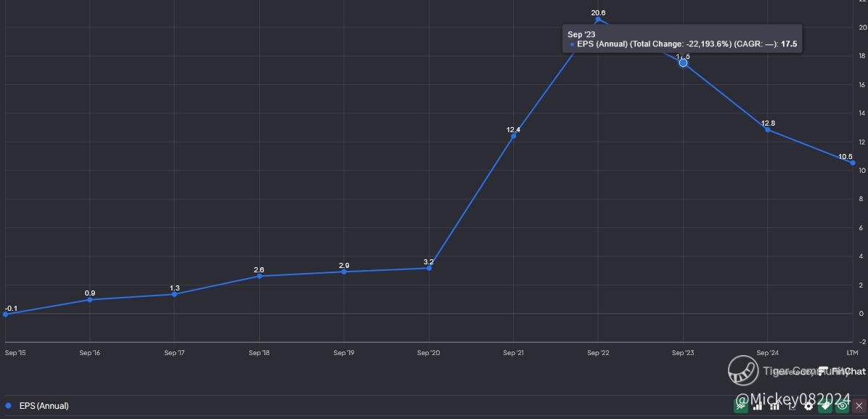The image size is (868, 419).
Task: Select the line chart type icon
Action: click(741, 406)
